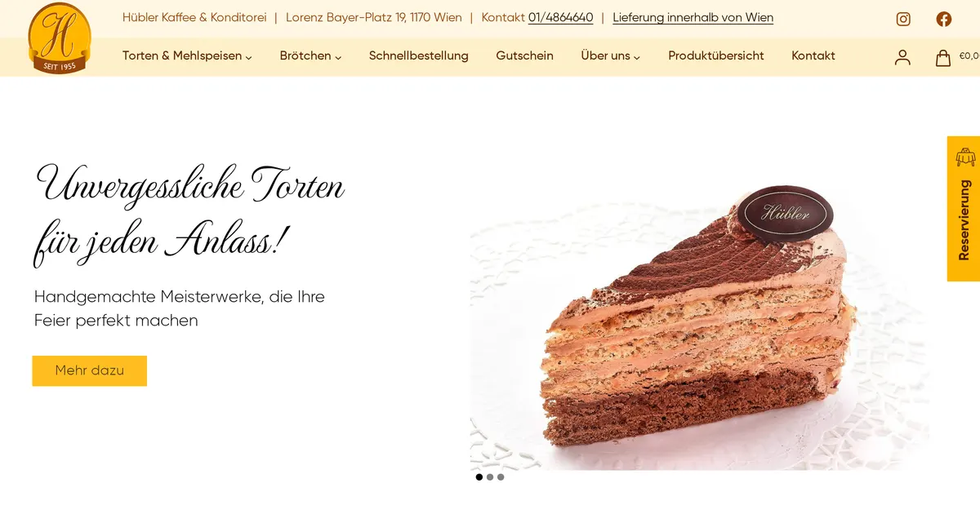Open the Instagram profile icon
Screen dimensions: 980x514
click(x=903, y=19)
